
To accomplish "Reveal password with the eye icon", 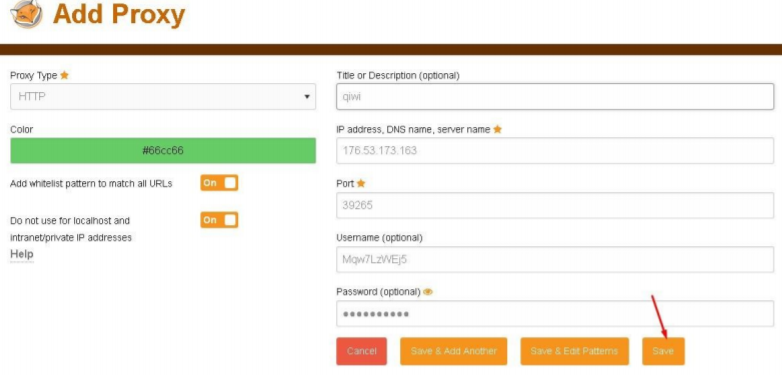I will [x=427, y=292].
